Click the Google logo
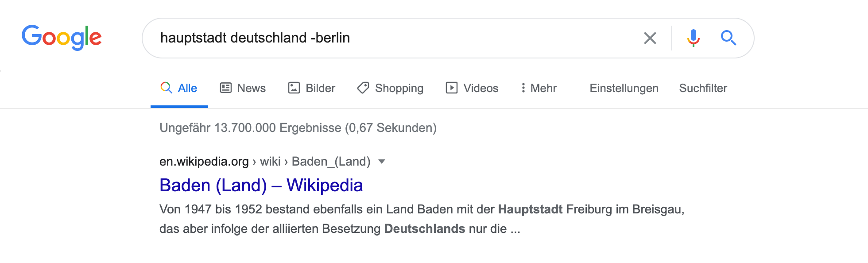 [x=62, y=37]
